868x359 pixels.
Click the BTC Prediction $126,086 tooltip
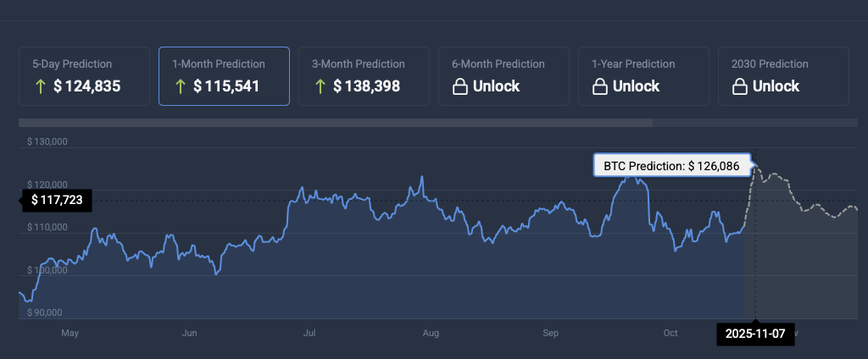[672, 165]
